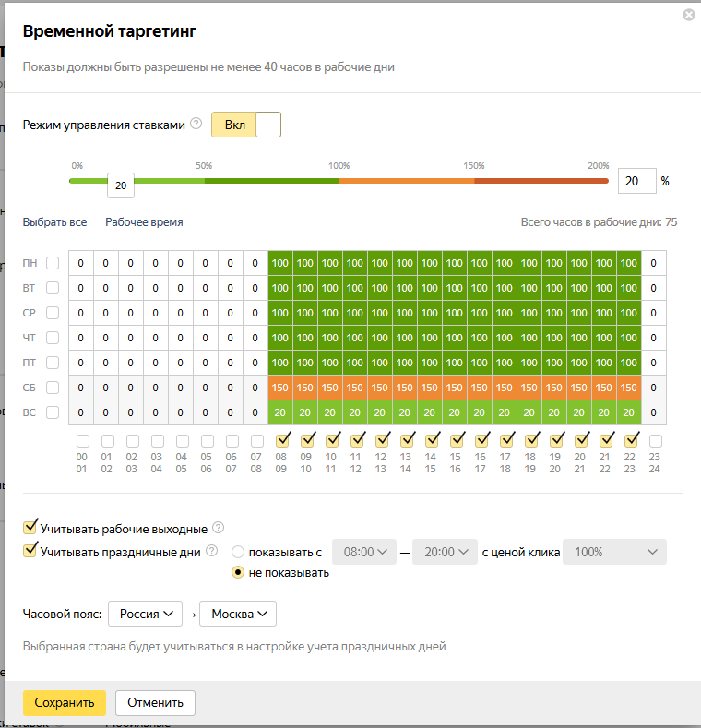This screenshot has height=728, width=701.
Task: Uncheck "Учитывать рабочие выходные" option
Action: click(x=30, y=527)
